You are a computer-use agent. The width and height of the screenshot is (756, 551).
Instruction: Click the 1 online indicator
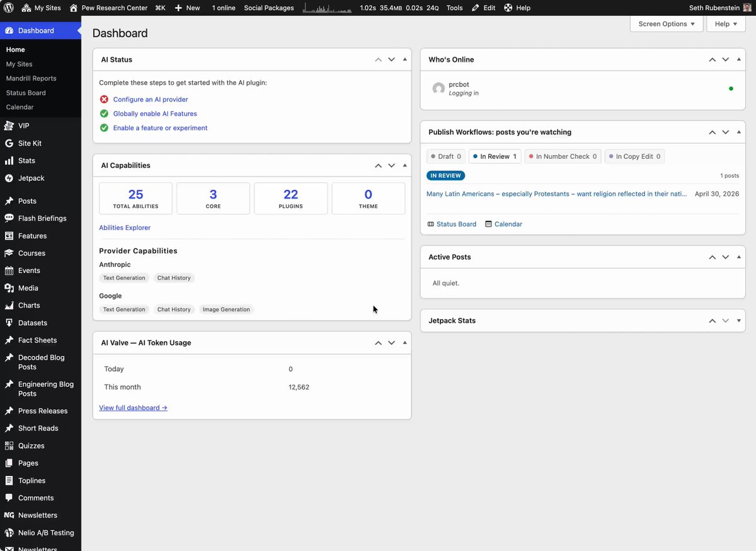click(224, 8)
